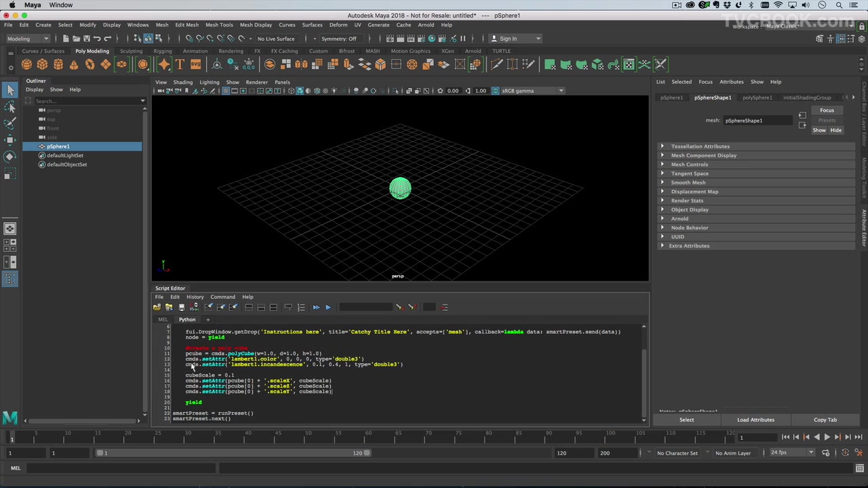Click the Focus button in Attribute Editor
Image resolution: width=868 pixels, height=488 pixels.
827,110
